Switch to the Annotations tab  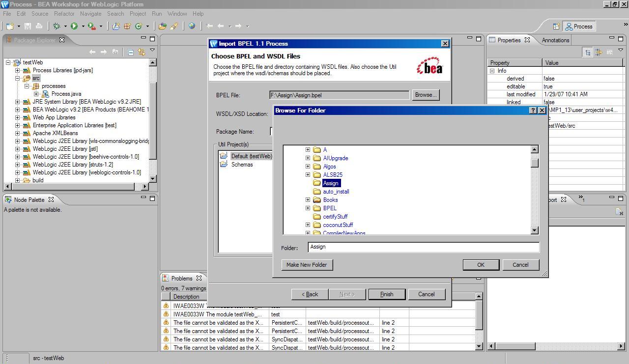click(555, 40)
